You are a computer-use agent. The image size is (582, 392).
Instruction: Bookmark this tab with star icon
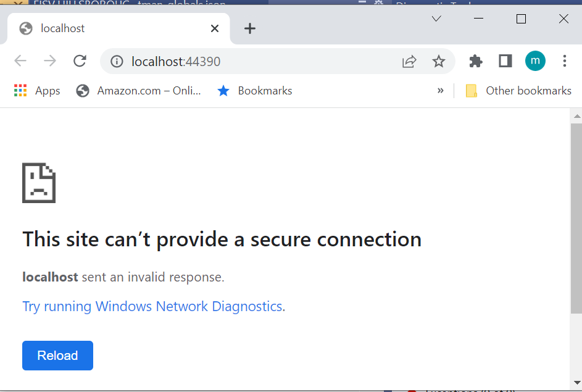pyautogui.click(x=438, y=61)
